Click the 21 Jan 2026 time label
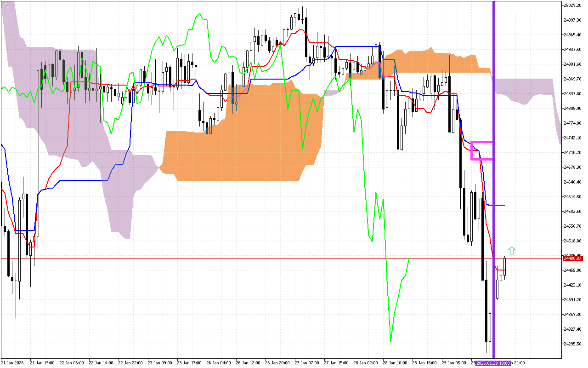 pyautogui.click(x=13, y=363)
